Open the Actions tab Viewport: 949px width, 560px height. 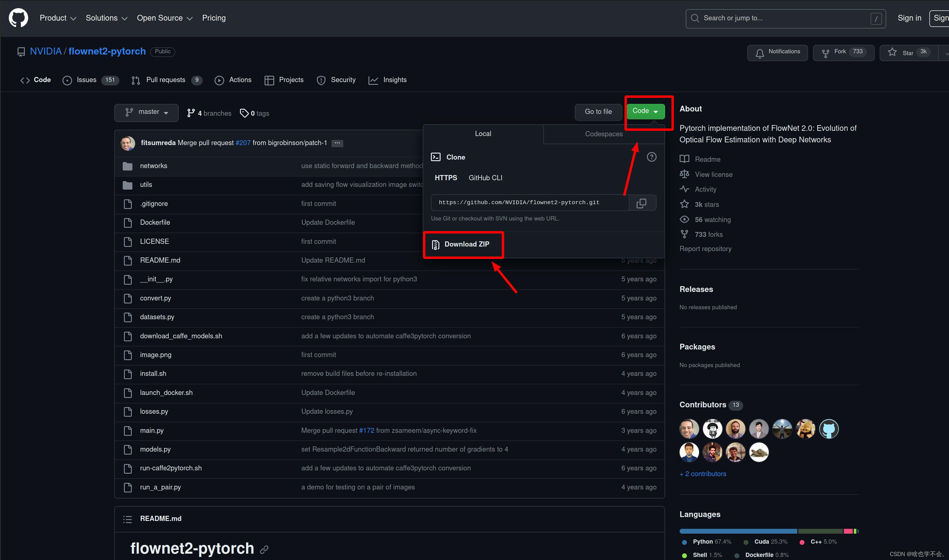click(x=233, y=80)
